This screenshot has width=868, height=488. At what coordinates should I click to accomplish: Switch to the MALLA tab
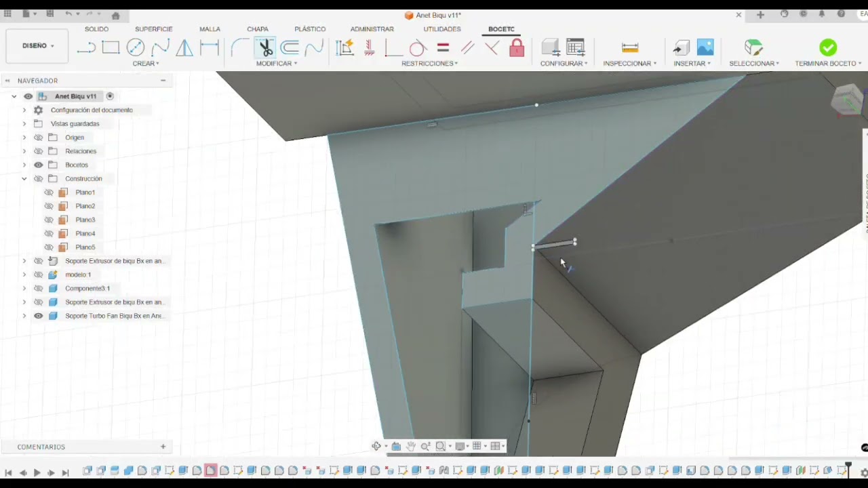(210, 29)
